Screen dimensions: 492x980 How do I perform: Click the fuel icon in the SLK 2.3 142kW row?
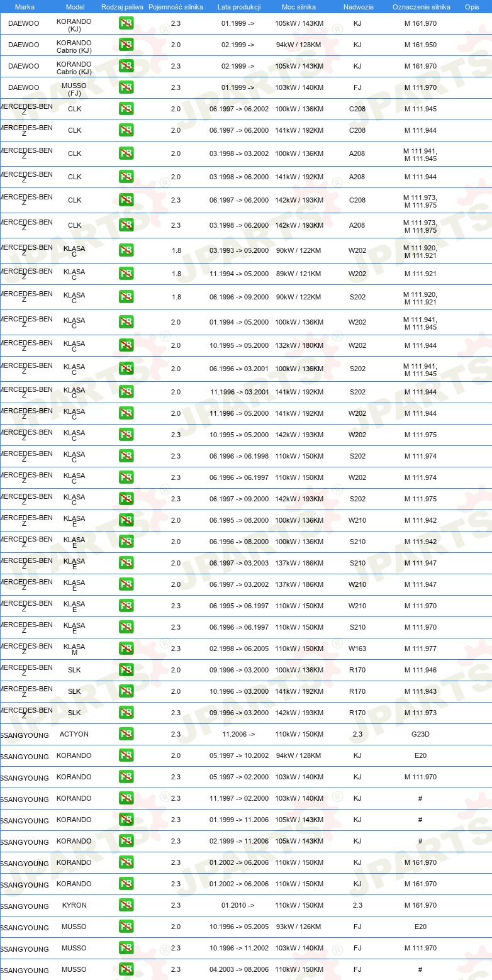(126, 713)
